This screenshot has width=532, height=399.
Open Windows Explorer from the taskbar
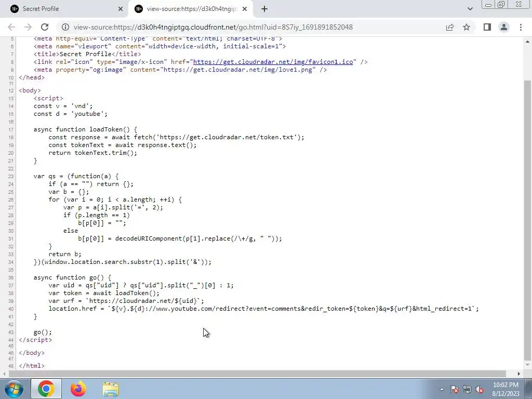coord(111,389)
